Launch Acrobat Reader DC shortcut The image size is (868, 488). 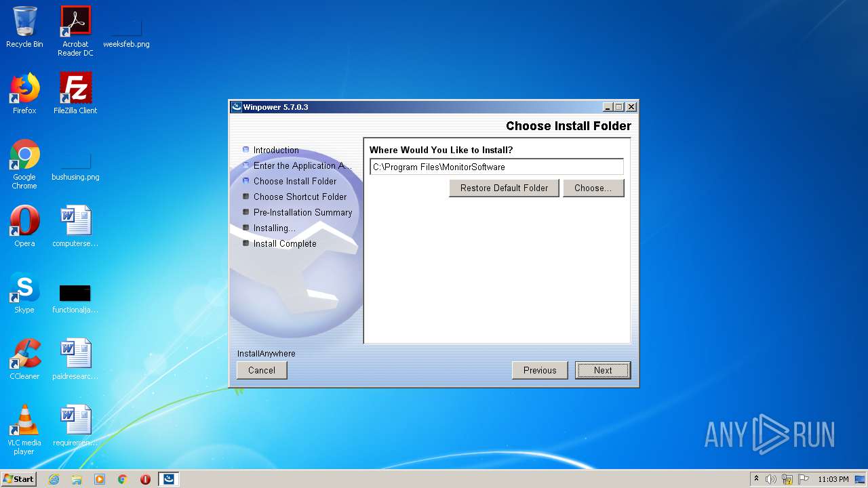(75, 31)
